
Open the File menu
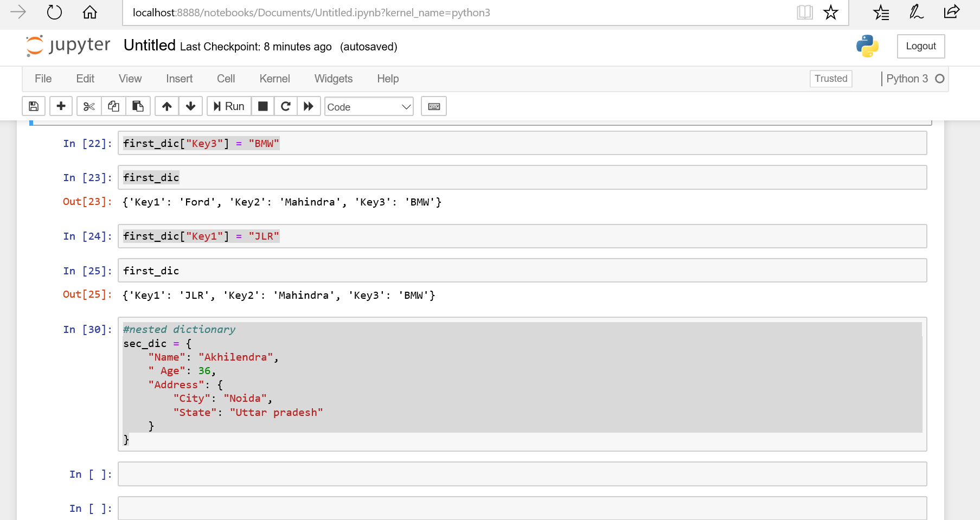pyautogui.click(x=43, y=79)
